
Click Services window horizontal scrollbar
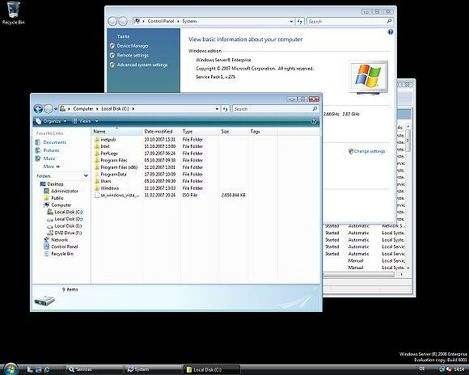[359, 275]
